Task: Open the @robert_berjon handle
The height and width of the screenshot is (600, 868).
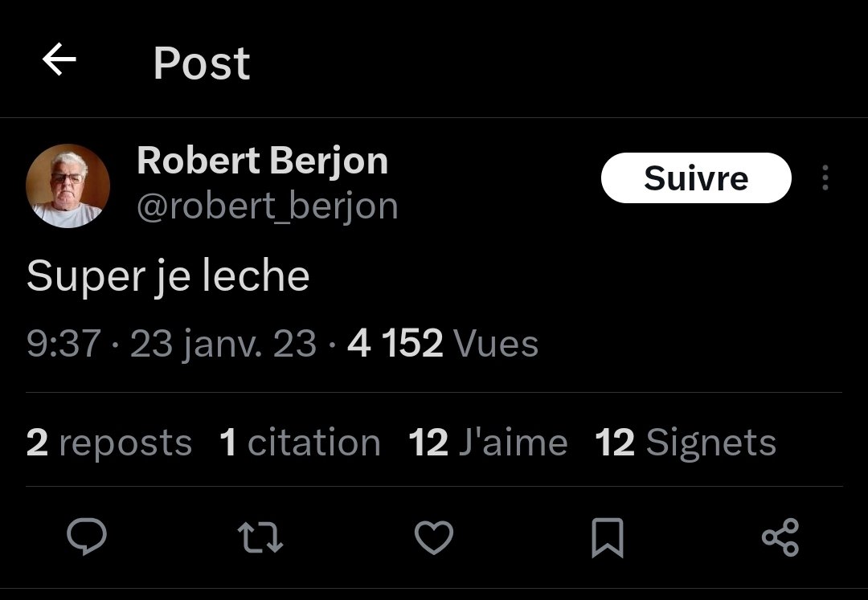Action: click(x=267, y=206)
